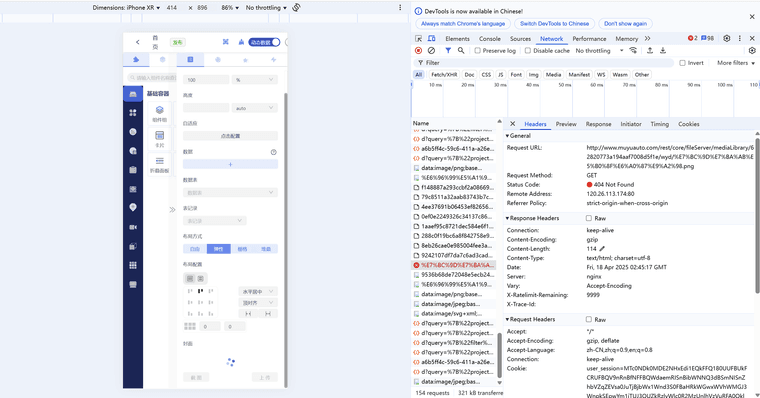Filter requests by Fetch/XHR

[444, 75]
